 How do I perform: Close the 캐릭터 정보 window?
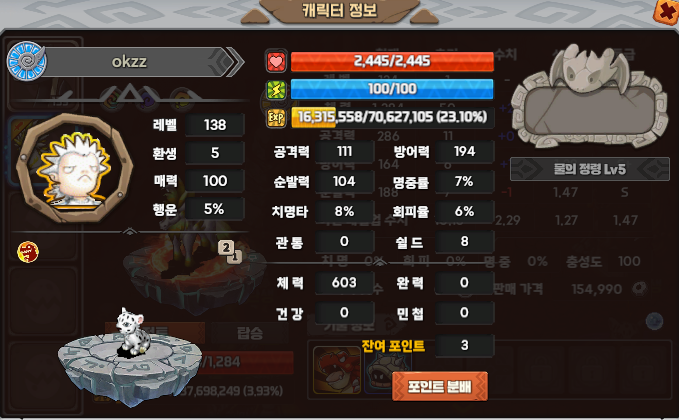point(666,12)
